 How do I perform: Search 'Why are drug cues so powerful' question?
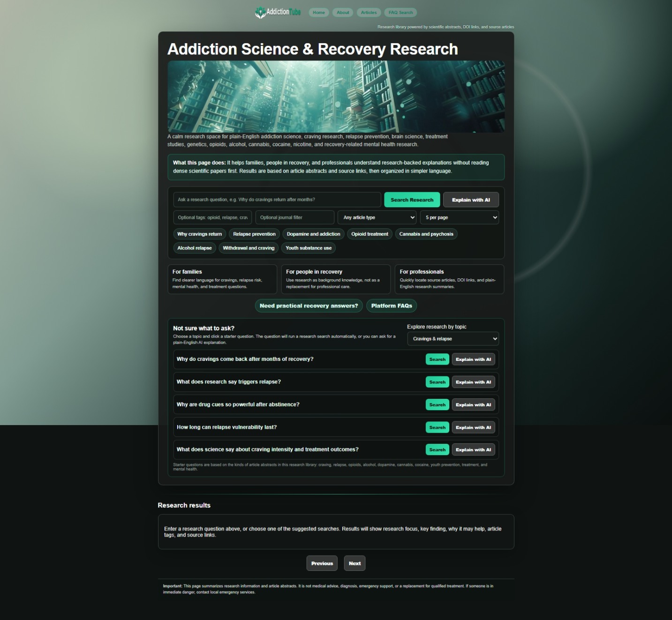click(438, 404)
